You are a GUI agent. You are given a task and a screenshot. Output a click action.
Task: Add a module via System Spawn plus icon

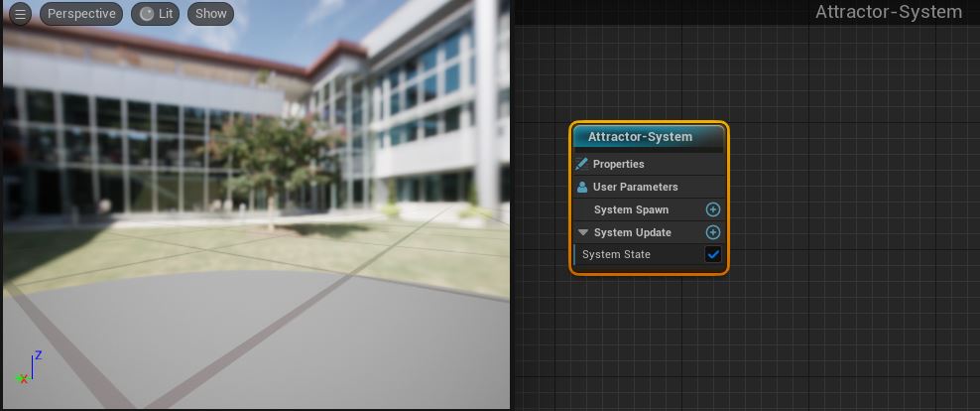click(x=712, y=209)
